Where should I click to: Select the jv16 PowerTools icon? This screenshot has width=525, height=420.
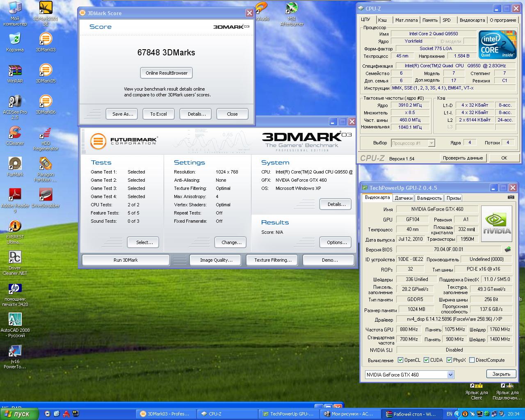point(15,357)
